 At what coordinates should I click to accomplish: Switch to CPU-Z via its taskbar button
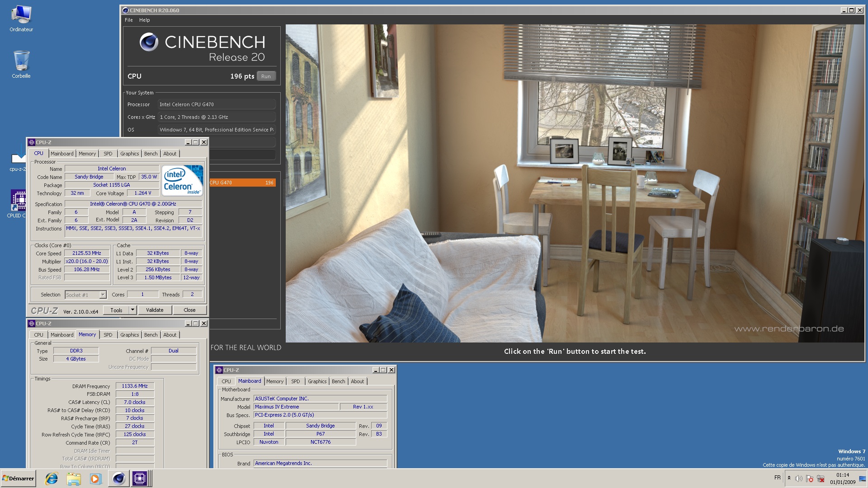point(140,479)
